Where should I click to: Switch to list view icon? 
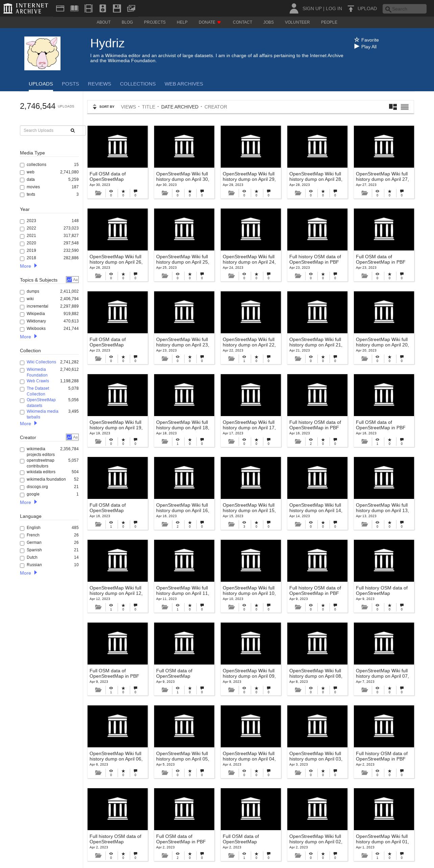(405, 107)
